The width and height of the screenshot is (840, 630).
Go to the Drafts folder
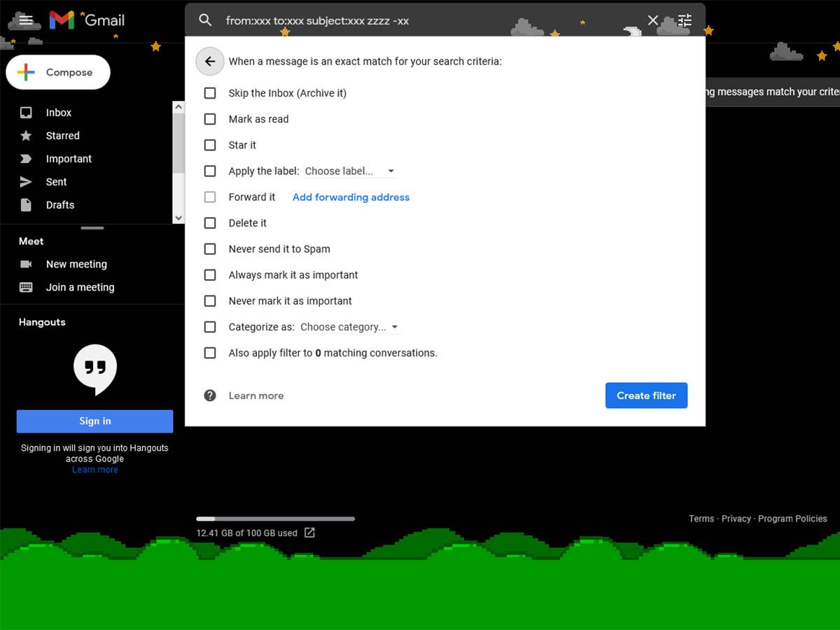coord(59,205)
